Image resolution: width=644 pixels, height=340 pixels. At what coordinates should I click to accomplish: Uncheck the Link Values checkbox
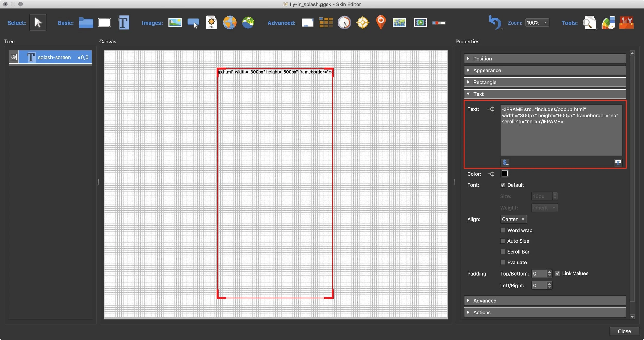pos(557,273)
